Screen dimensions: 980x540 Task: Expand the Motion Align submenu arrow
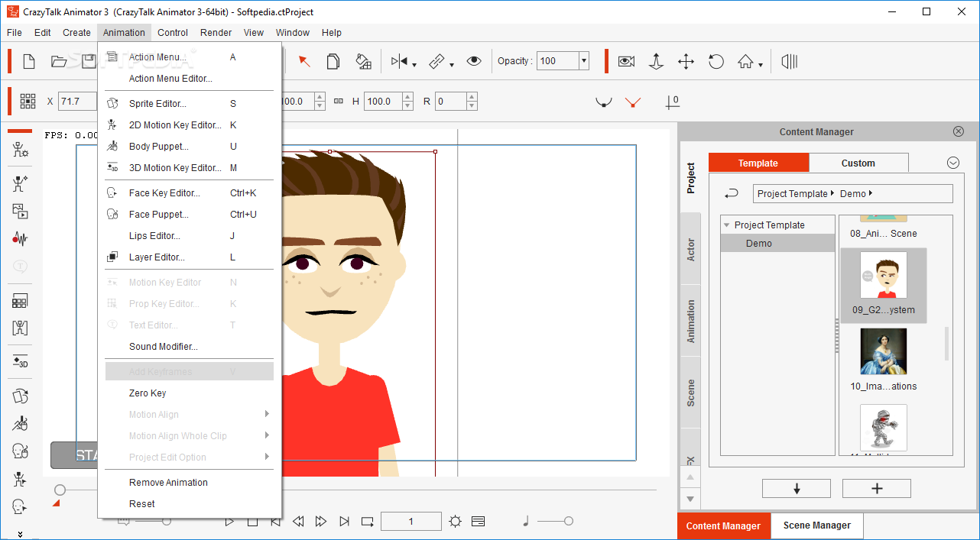267,414
